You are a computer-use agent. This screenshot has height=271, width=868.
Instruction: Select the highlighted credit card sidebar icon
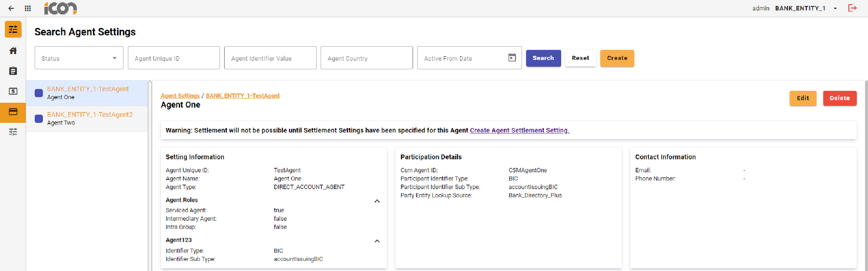coord(13,112)
